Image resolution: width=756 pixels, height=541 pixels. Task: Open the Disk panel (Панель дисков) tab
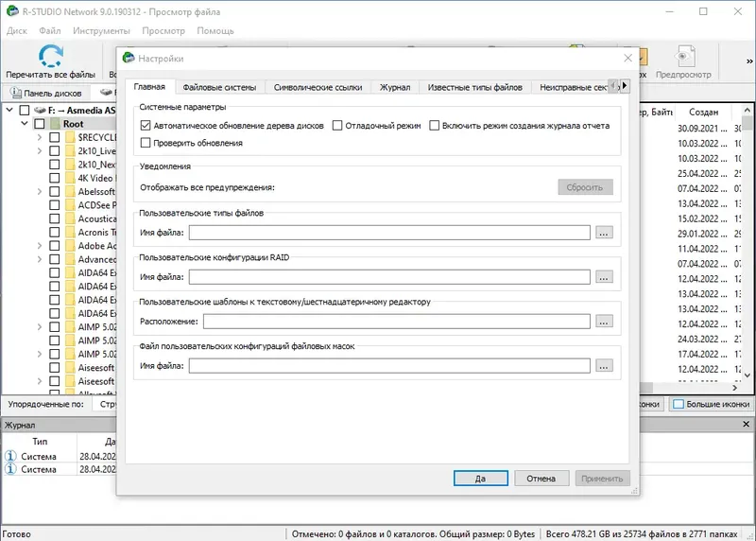click(x=45, y=93)
